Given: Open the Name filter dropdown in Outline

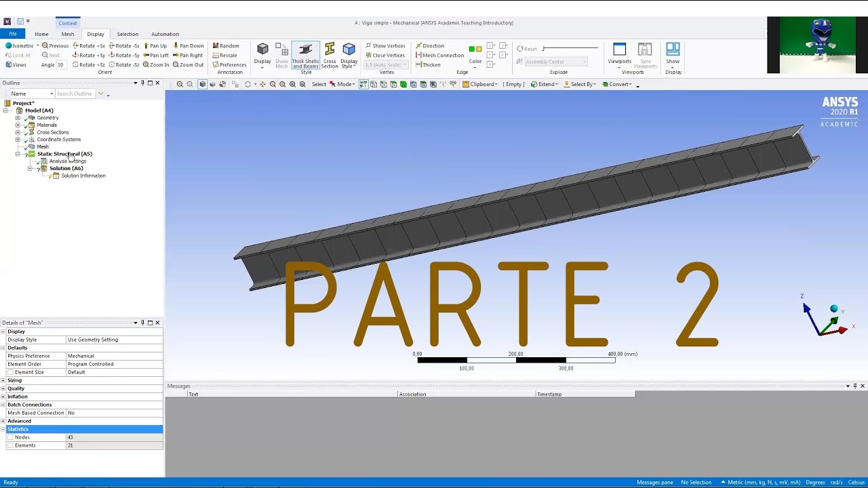Looking at the screenshot, I should pyautogui.click(x=31, y=94).
